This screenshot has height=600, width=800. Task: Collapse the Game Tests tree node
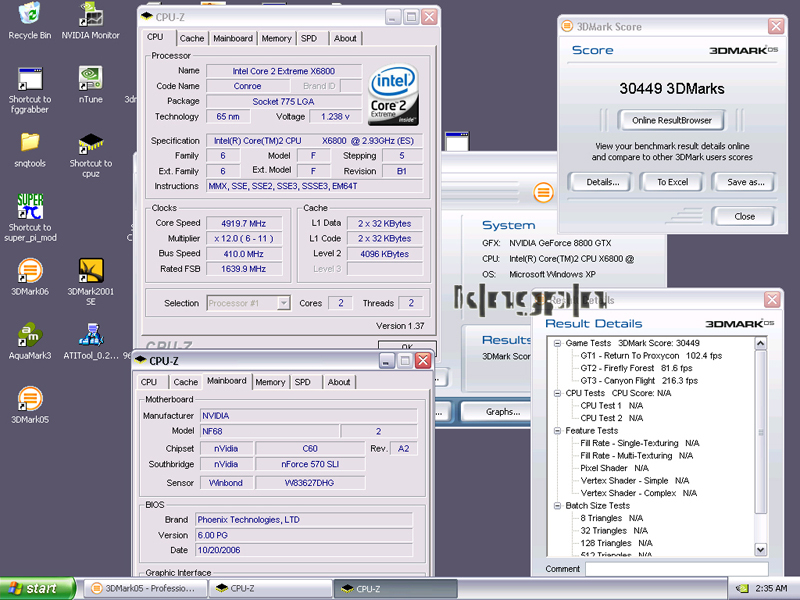[x=557, y=343]
